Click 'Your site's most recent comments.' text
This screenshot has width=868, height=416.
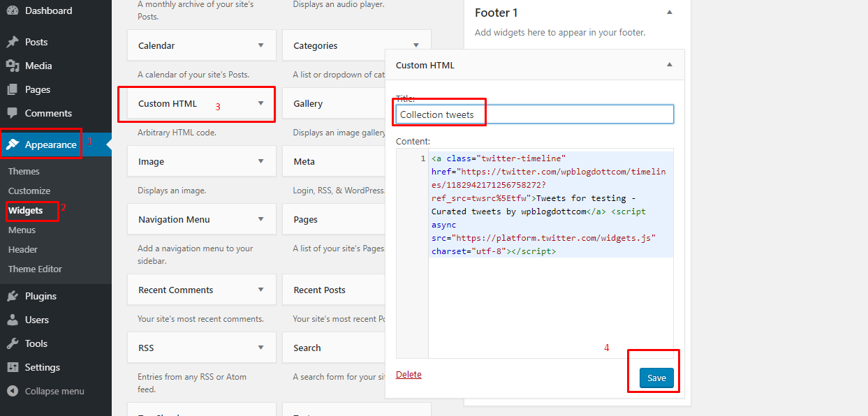(200, 319)
